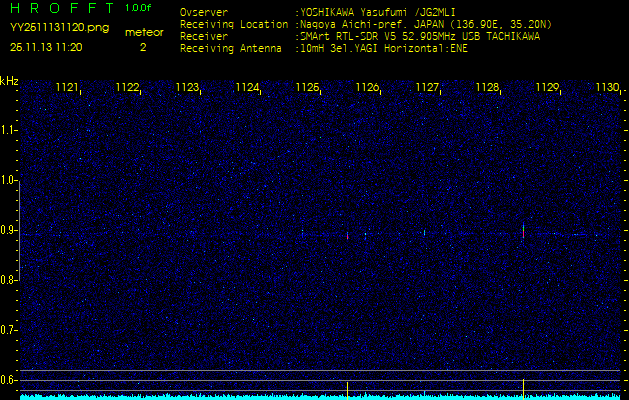
Task: Jump to the 1130 time marker
Action: pyautogui.click(x=607, y=88)
